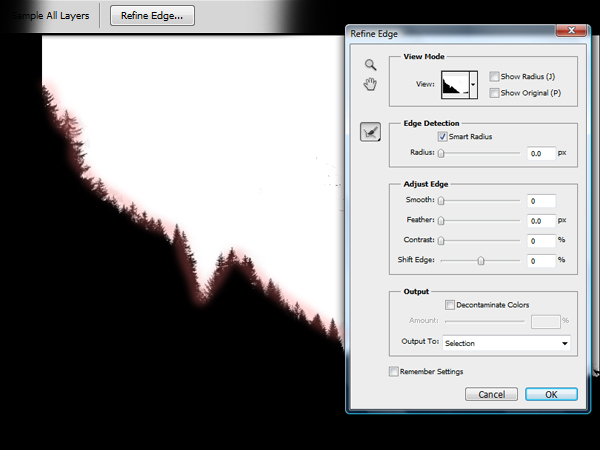Toggle the Remember Settings checkbox

[394, 371]
